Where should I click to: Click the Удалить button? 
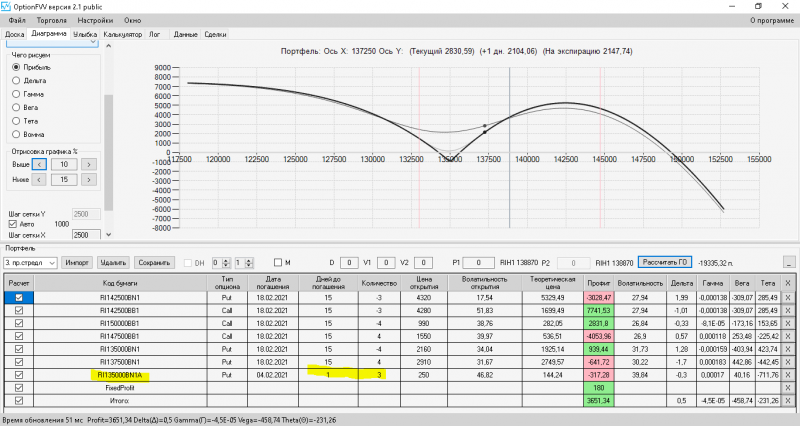point(113,263)
